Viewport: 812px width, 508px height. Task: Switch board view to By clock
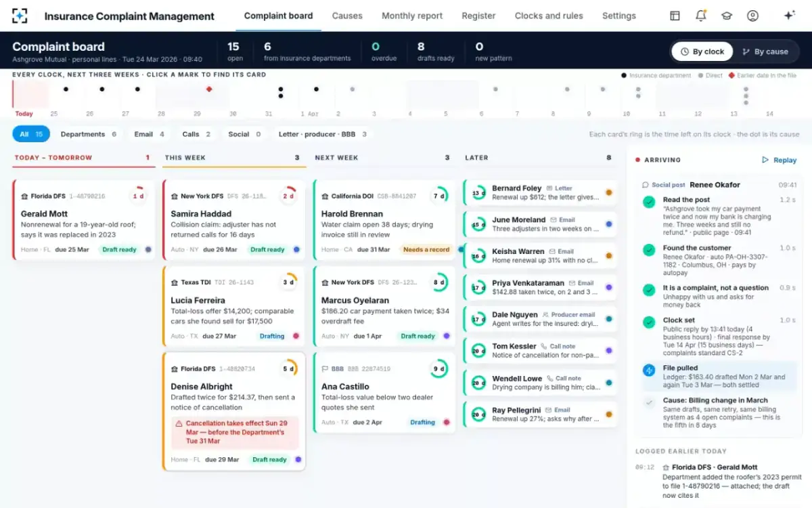pos(702,51)
